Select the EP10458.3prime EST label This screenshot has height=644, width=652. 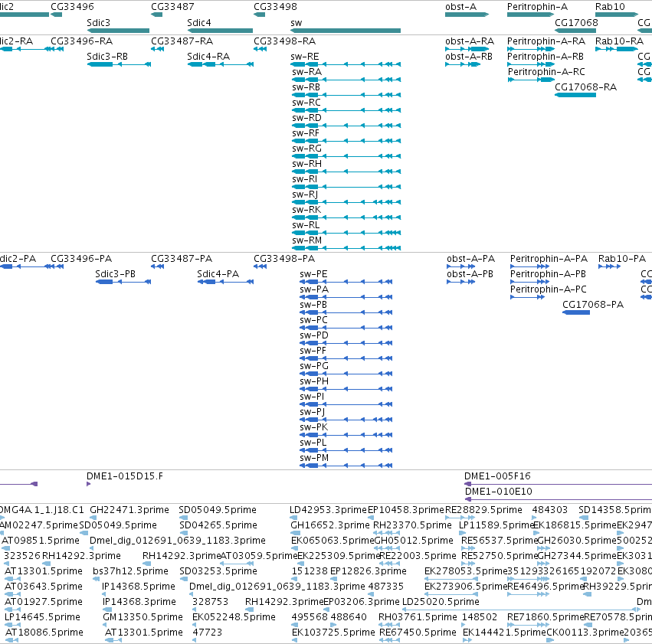[x=406, y=510]
